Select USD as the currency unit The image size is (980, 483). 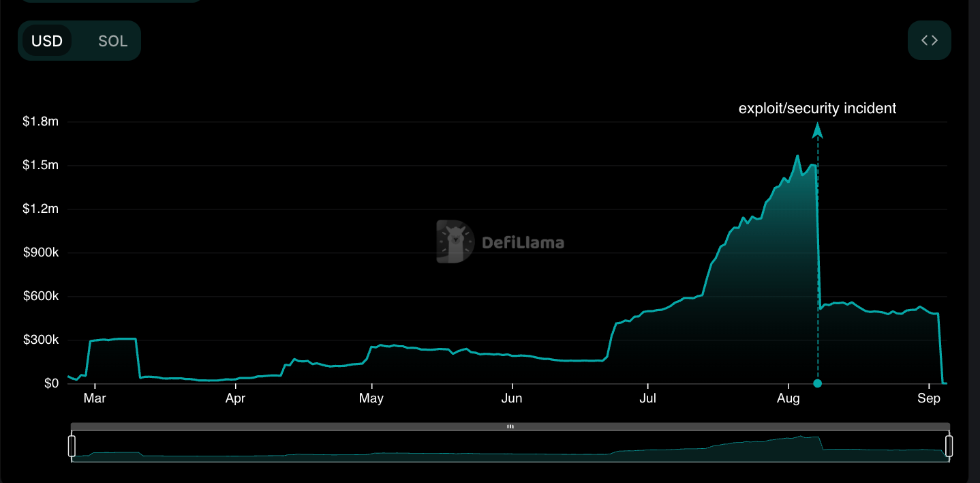click(x=47, y=40)
